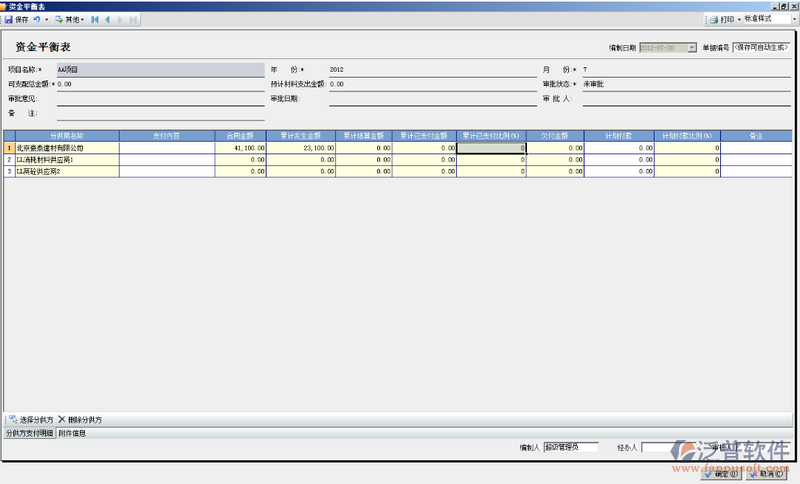This screenshot has height=484, width=800.
Task: Click the floppy disk save icon
Action: pyautogui.click(x=9, y=19)
